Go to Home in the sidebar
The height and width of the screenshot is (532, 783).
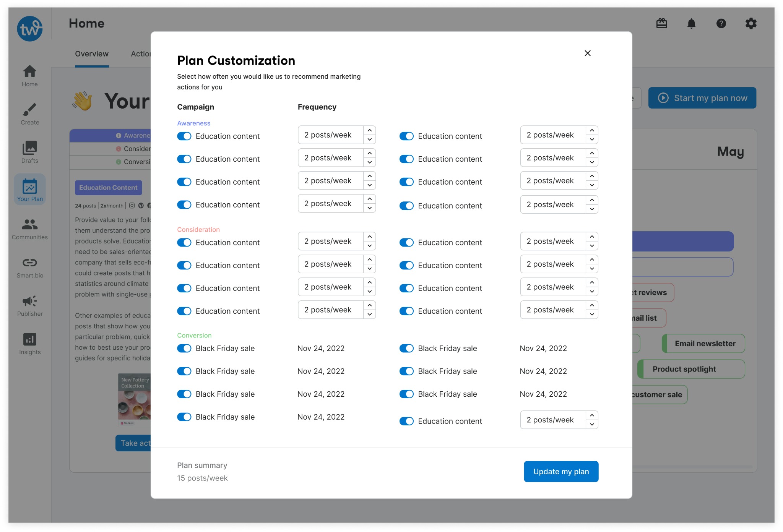[29, 76]
